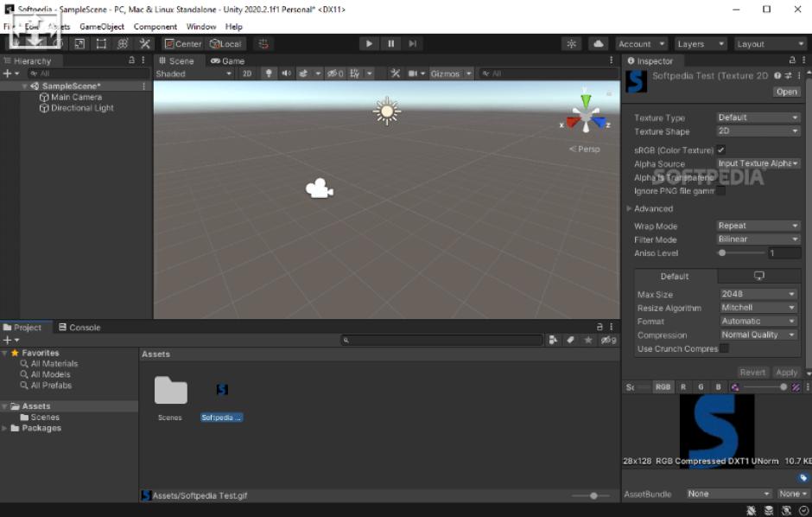
Task: Open Unity cloud services via cloud icon
Action: (x=598, y=43)
